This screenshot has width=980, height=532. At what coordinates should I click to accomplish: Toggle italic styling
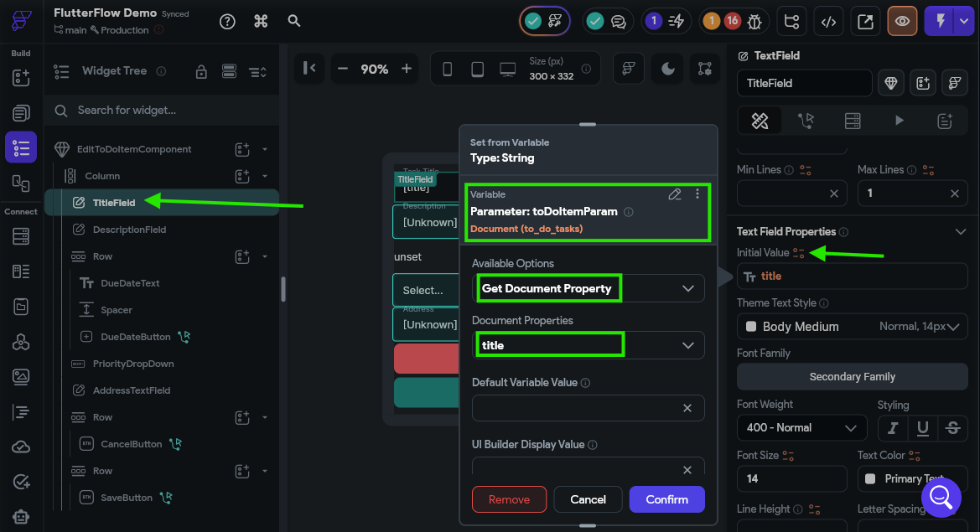pos(893,428)
